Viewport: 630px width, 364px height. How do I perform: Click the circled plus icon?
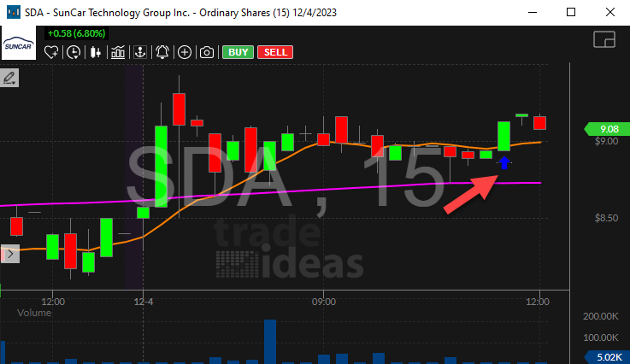[x=185, y=52]
